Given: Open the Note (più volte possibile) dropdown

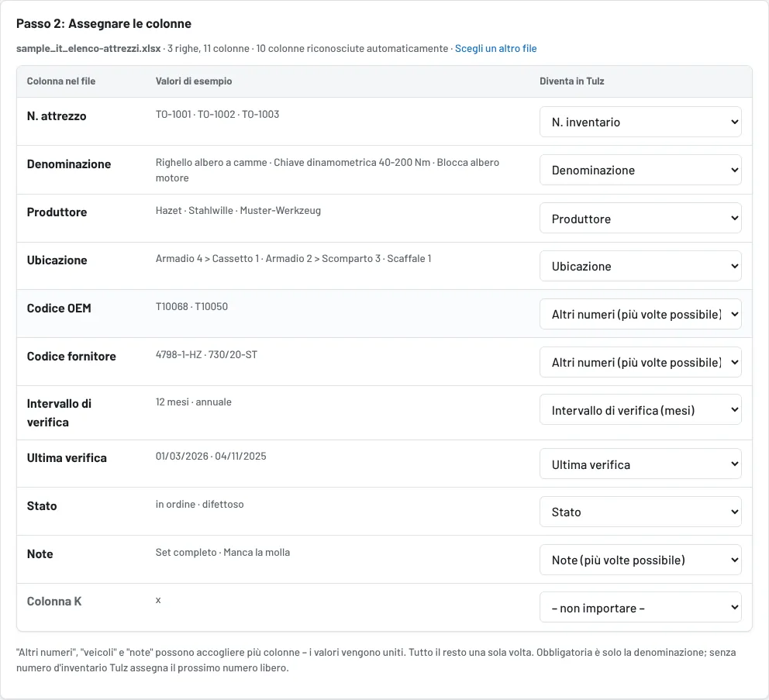Looking at the screenshot, I should (x=640, y=560).
